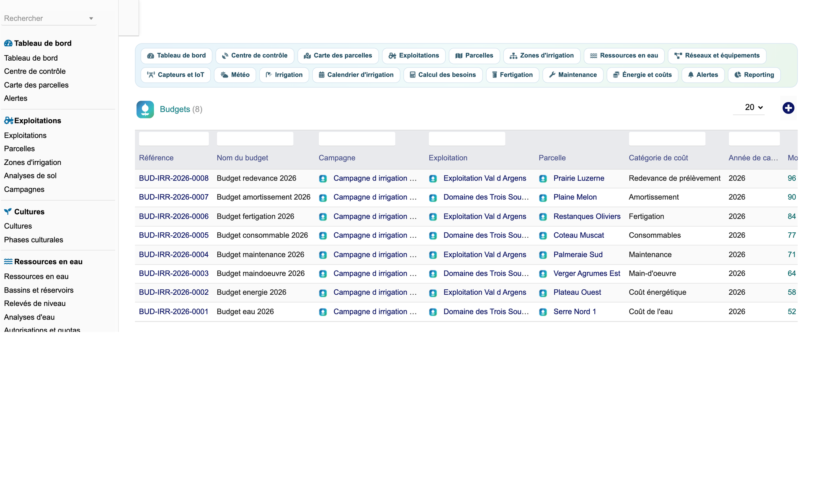Go to Campagnes in the sidebar

click(x=24, y=190)
